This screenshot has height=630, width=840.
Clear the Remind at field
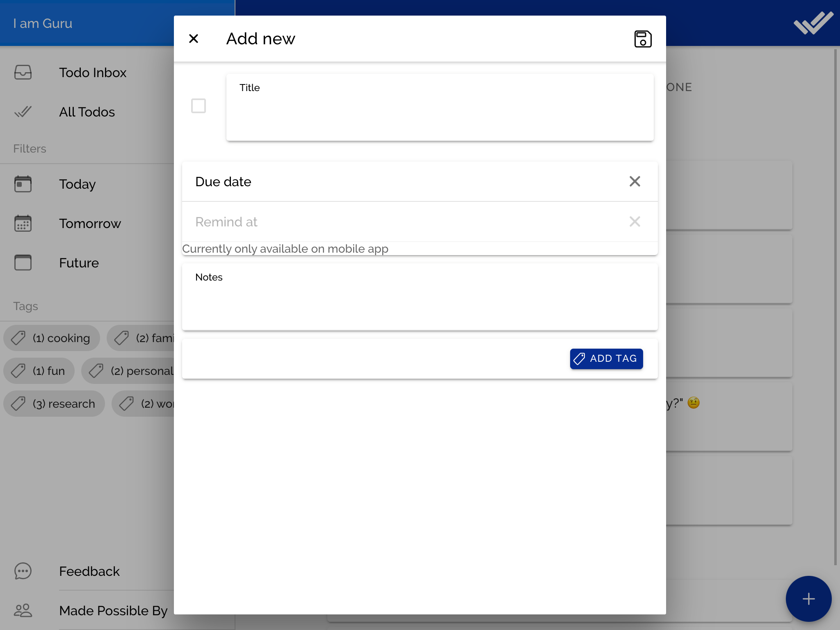(x=635, y=221)
